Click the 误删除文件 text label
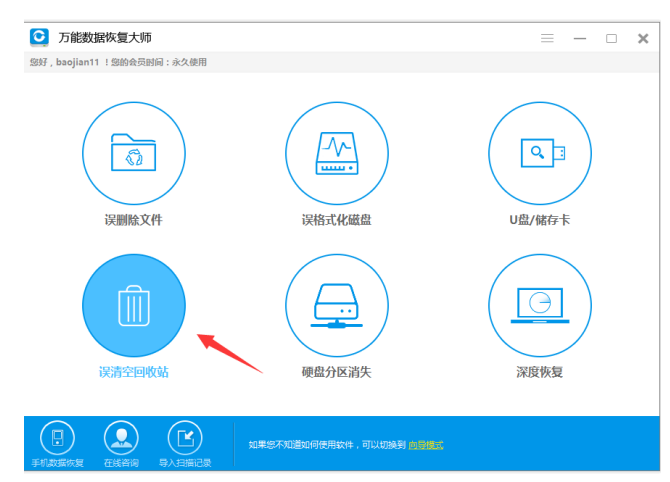 pyautogui.click(x=133, y=219)
